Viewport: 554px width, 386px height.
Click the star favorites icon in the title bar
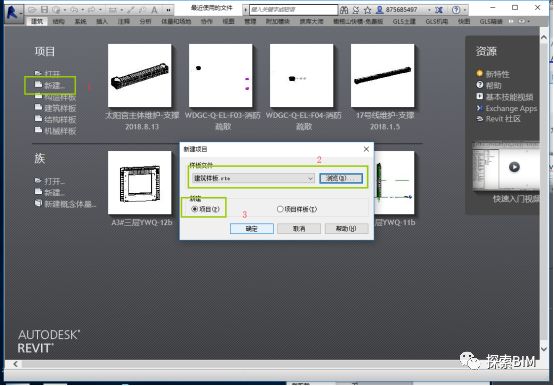click(367, 10)
